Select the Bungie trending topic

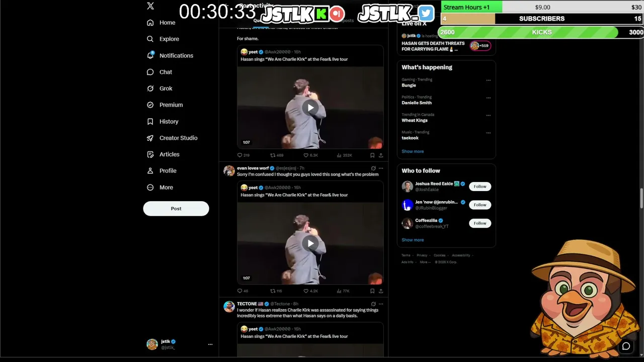pos(409,85)
